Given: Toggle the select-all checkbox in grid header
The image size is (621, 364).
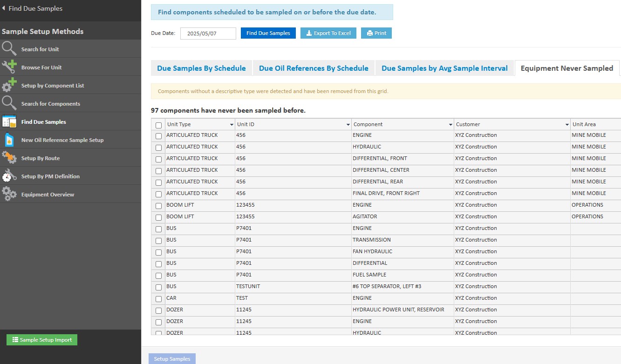Looking at the screenshot, I should [x=159, y=125].
